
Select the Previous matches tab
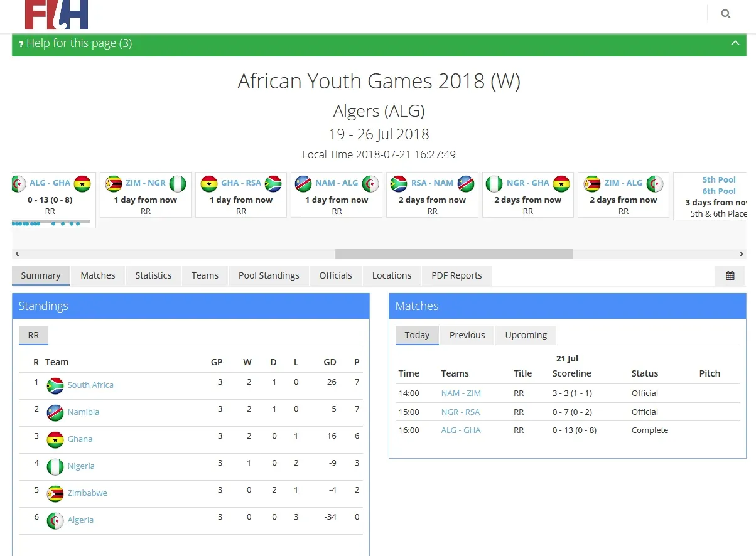click(467, 335)
